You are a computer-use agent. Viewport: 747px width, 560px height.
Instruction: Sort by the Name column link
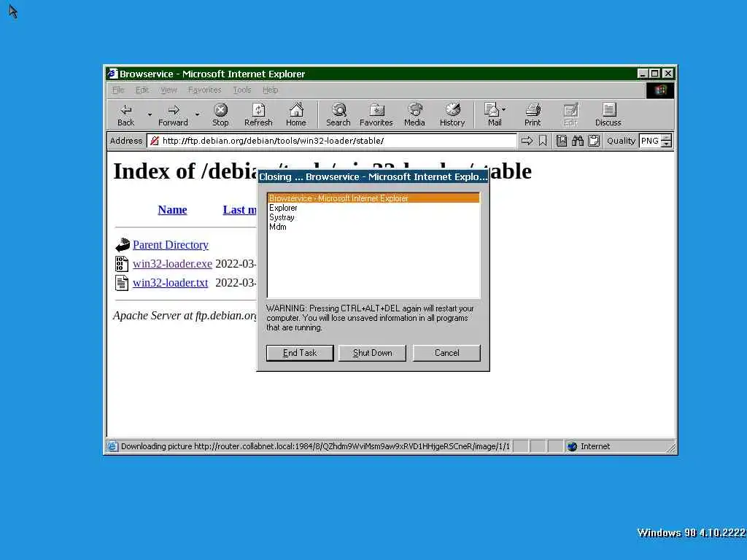pyautogui.click(x=172, y=210)
